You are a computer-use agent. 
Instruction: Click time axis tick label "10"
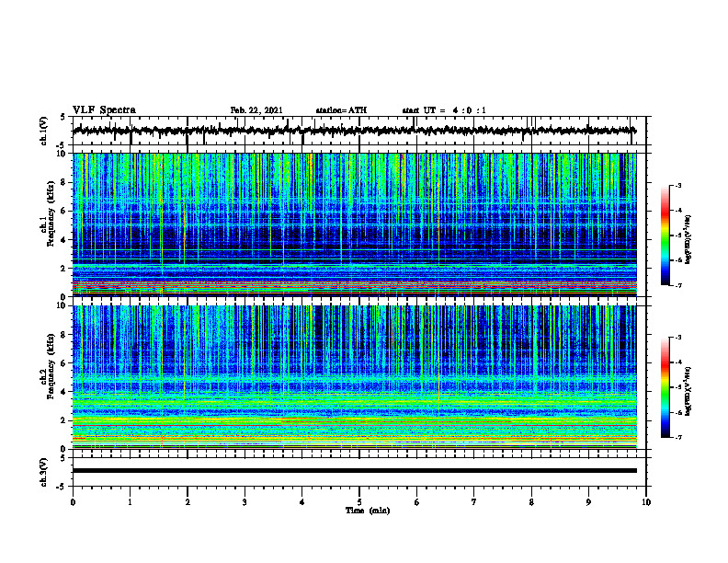[646, 502]
